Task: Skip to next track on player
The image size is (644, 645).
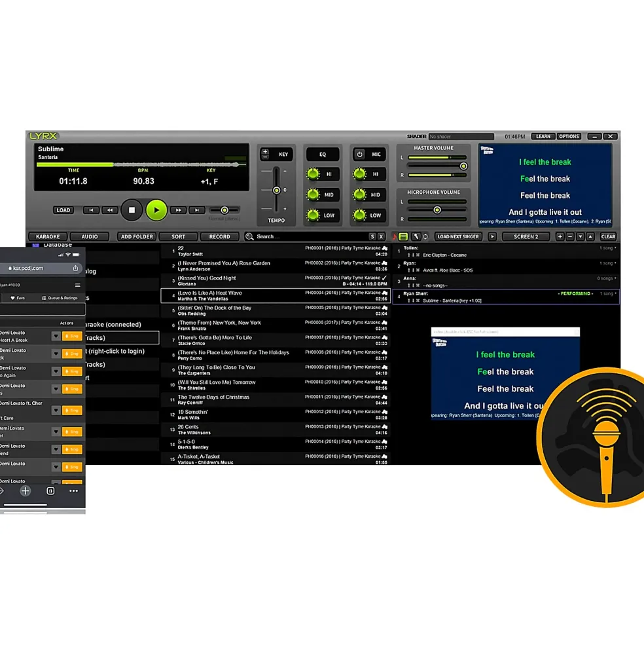Action: (197, 210)
